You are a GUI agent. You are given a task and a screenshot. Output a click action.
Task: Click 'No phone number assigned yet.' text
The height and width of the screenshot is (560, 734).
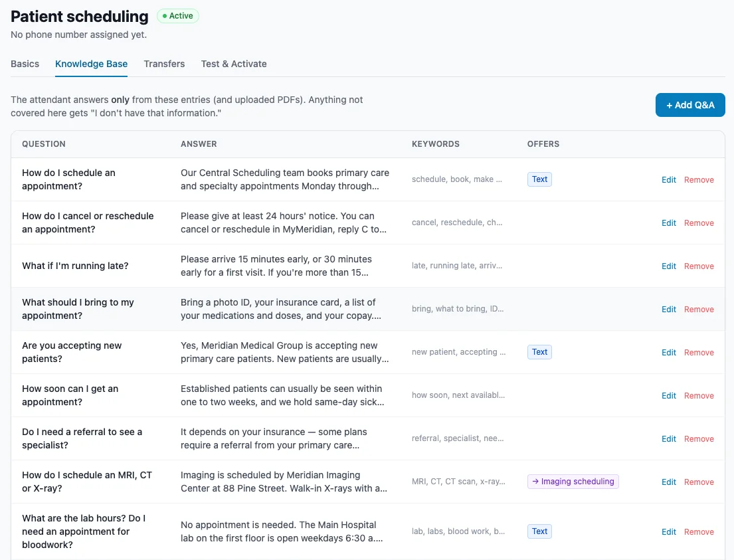click(78, 35)
